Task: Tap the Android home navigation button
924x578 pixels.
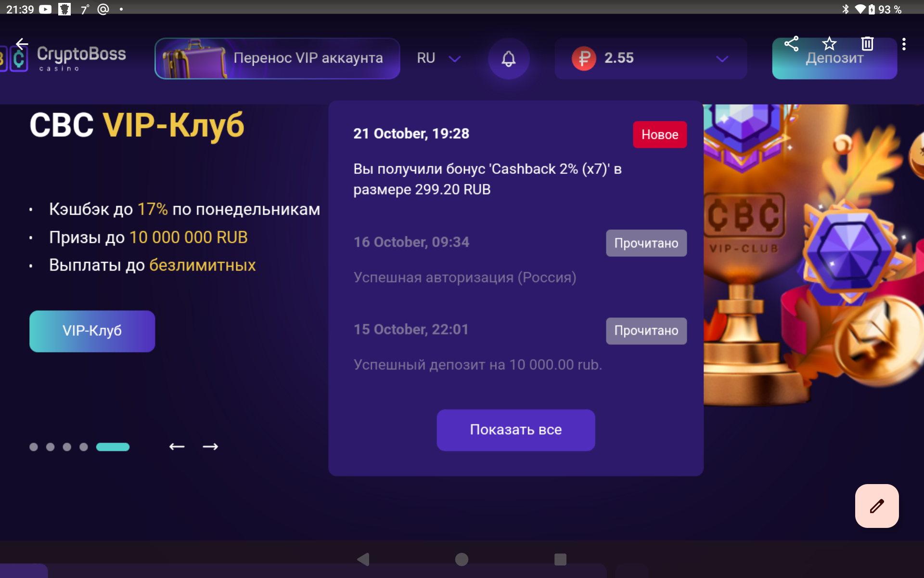Action: tap(462, 559)
